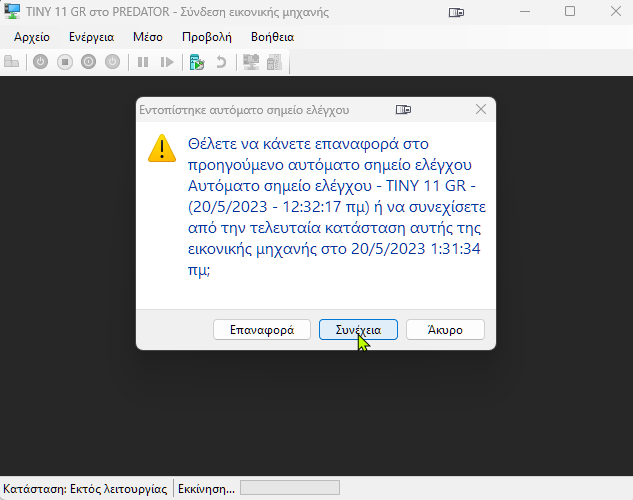This screenshot has height=500, width=633.
Task: Click the last toolbar icon after Enhanced session
Action: coord(275,62)
